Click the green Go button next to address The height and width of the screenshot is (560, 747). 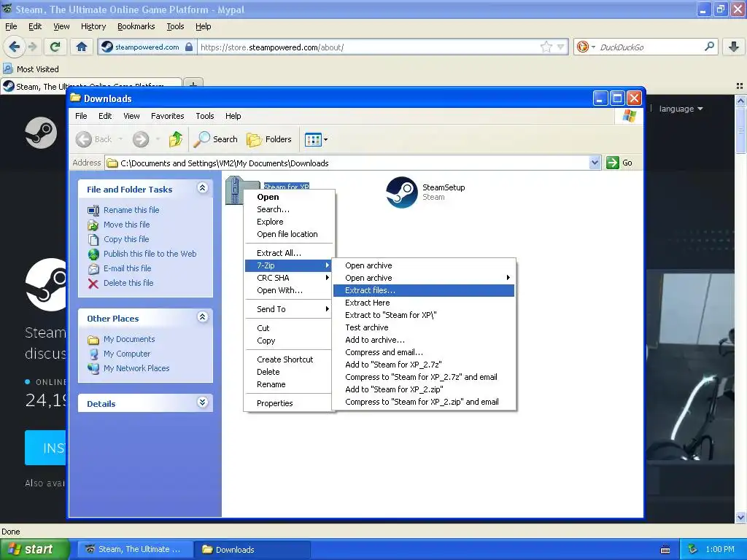[619, 163]
